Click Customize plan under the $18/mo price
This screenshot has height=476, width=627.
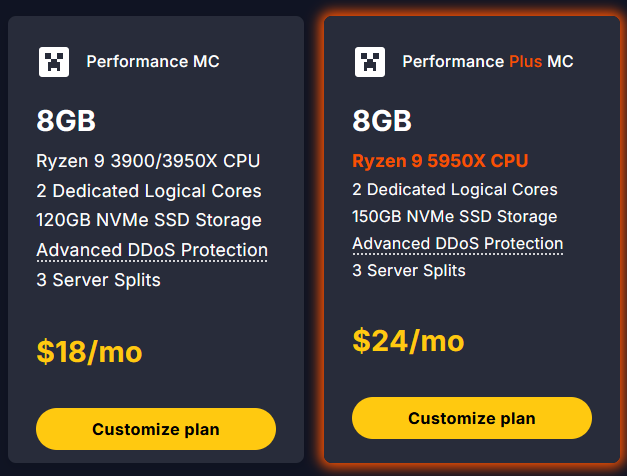pyautogui.click(x=156, y=429)
